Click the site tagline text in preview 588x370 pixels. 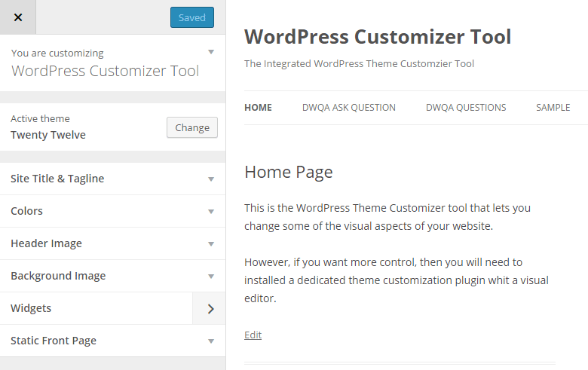pyautogui.click(x=360, y=64)
